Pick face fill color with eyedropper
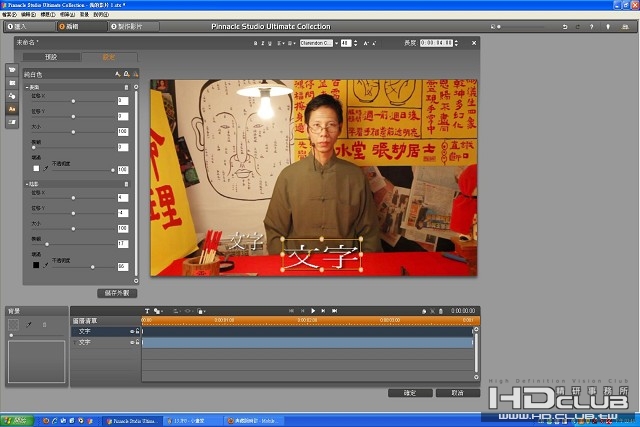 click(46, 168)
